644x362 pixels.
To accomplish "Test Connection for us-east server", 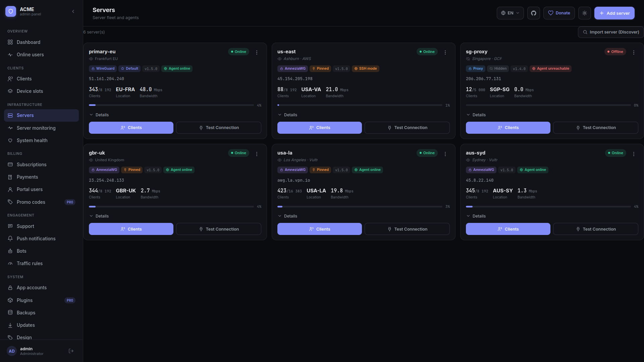I will [x=407, y=128].
